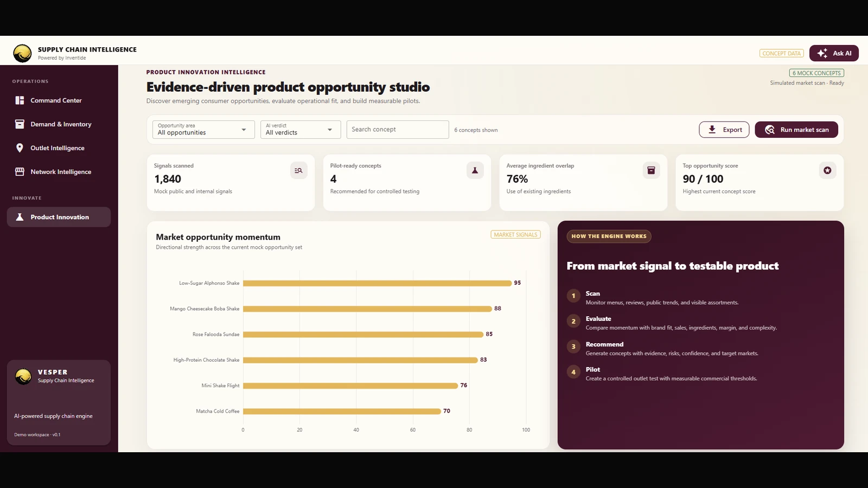Click the MARKET SIGNALS tag
The width and height of the screenshot is (868, 488).
coord(515,235)
